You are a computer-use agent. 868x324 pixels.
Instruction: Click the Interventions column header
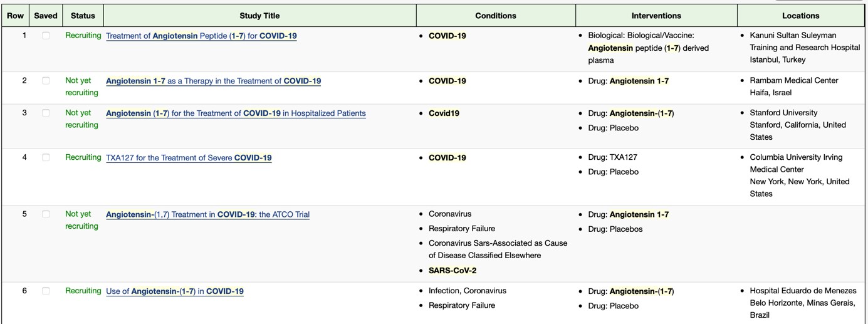point(656,16)
